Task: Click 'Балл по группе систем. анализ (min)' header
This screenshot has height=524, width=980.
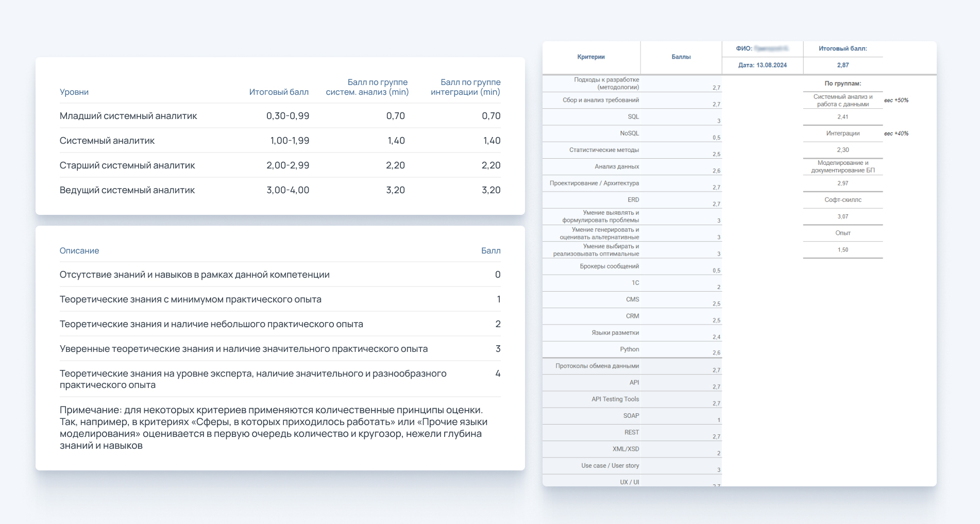Action: click(367, 87)
